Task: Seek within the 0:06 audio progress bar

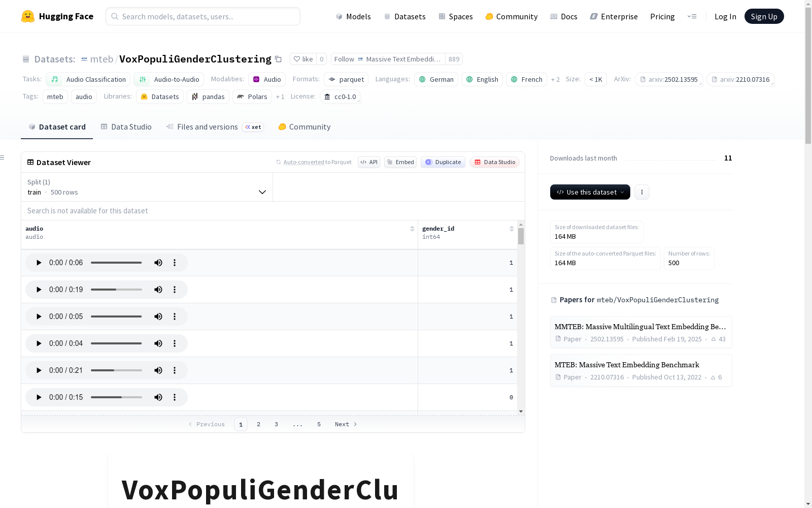Action: 116,263
